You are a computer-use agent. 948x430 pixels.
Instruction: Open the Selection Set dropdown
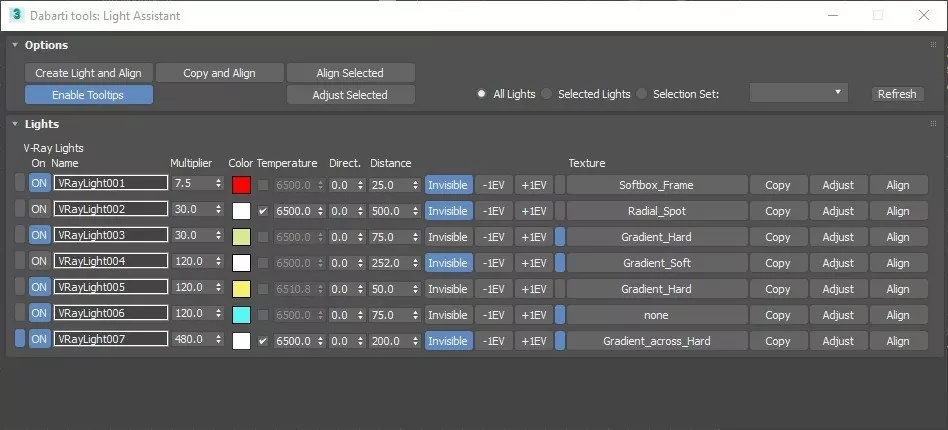coord(798,93)
